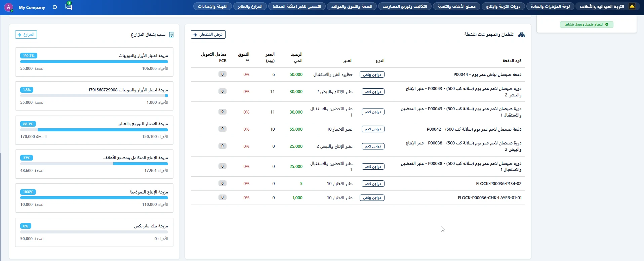Click the معامل التحويل FCR column header
This screenshot has height=261, width=644.
(214, 57)
